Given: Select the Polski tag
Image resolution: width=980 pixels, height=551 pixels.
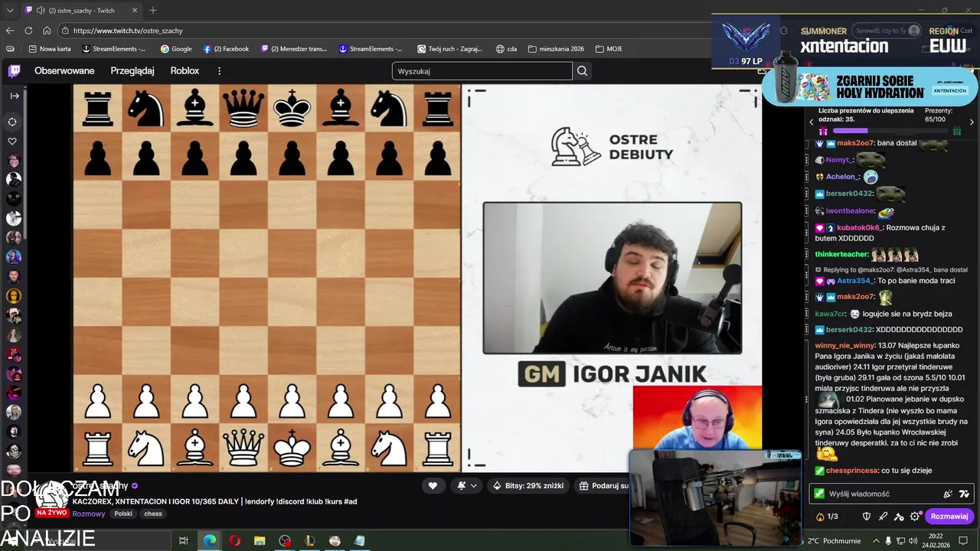Looking at the screenshot, I should point(123,514).
